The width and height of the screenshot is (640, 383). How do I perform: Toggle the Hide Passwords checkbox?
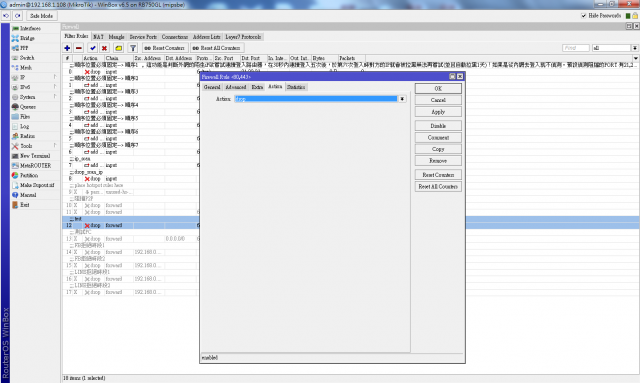[x=583, y=16]
